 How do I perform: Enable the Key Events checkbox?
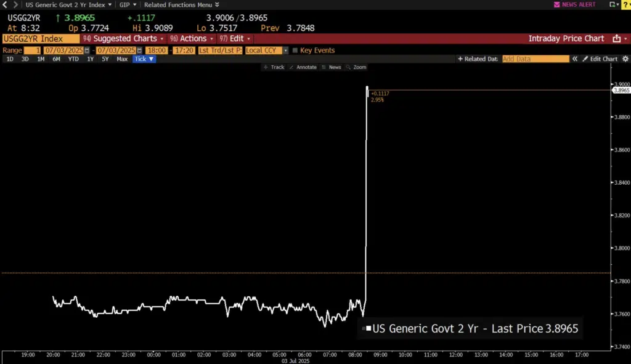(295, 51)
